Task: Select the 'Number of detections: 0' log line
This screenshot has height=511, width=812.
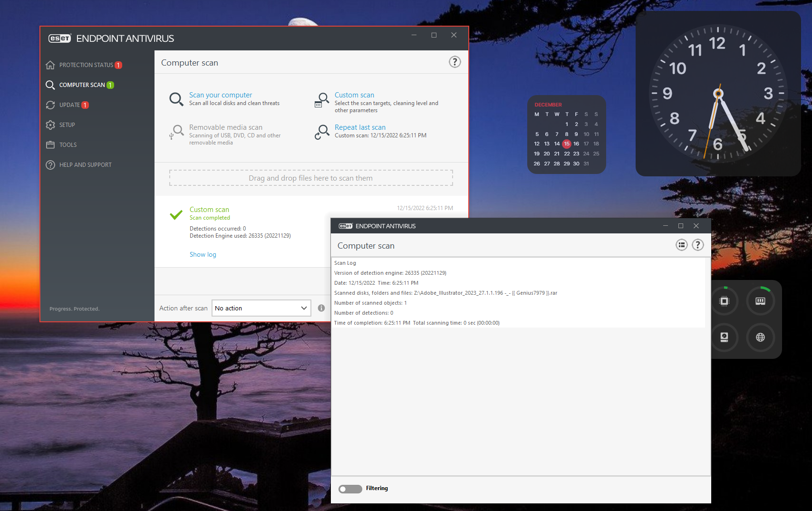Action: [x=364, y=313]
